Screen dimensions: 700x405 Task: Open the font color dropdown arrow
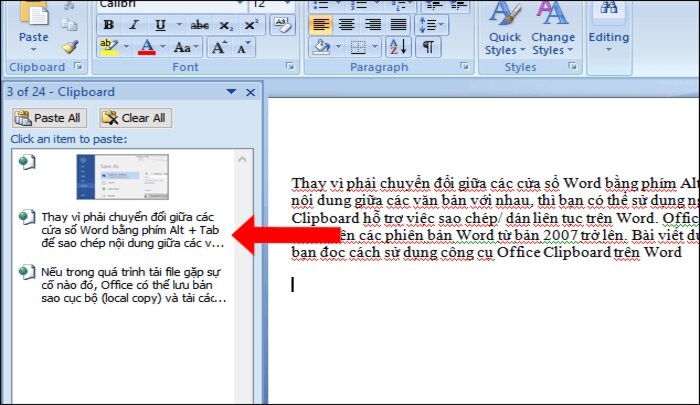click(162, 46)
